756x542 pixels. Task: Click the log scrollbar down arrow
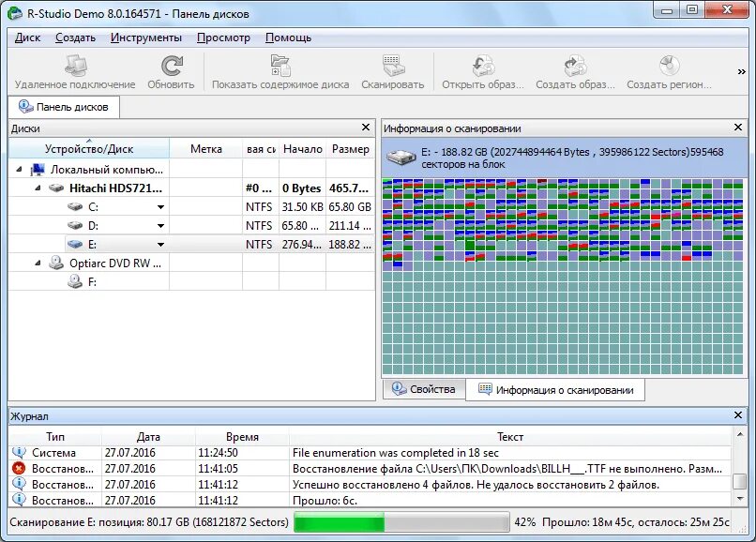[x=739, y=499]
